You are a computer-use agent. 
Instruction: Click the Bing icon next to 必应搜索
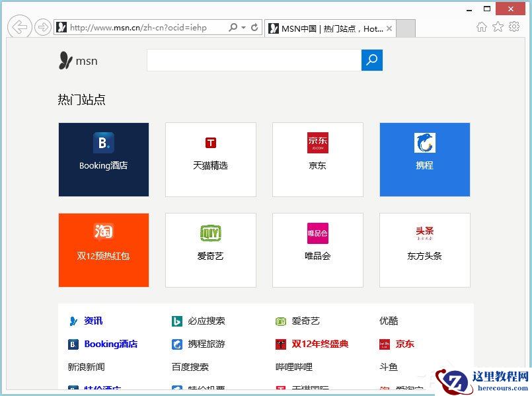click(x=176, y=321)
